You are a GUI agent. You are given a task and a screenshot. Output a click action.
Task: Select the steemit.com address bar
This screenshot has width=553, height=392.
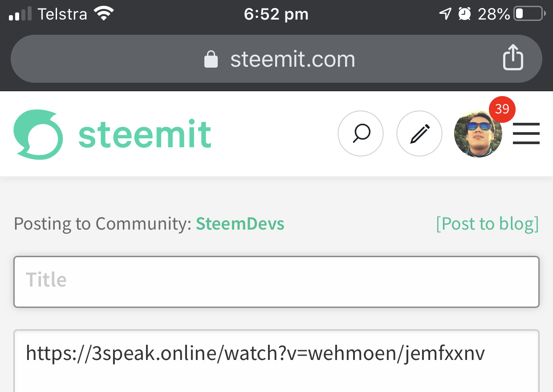tap(276, 59)
